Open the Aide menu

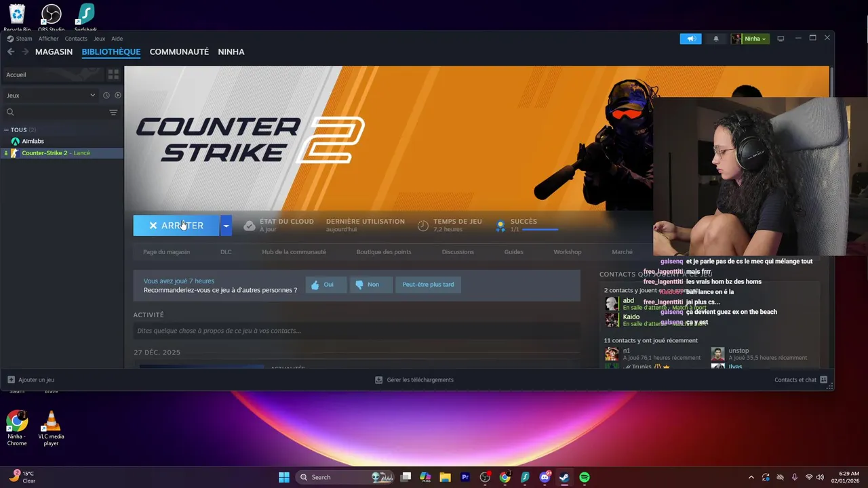[117, 39]
